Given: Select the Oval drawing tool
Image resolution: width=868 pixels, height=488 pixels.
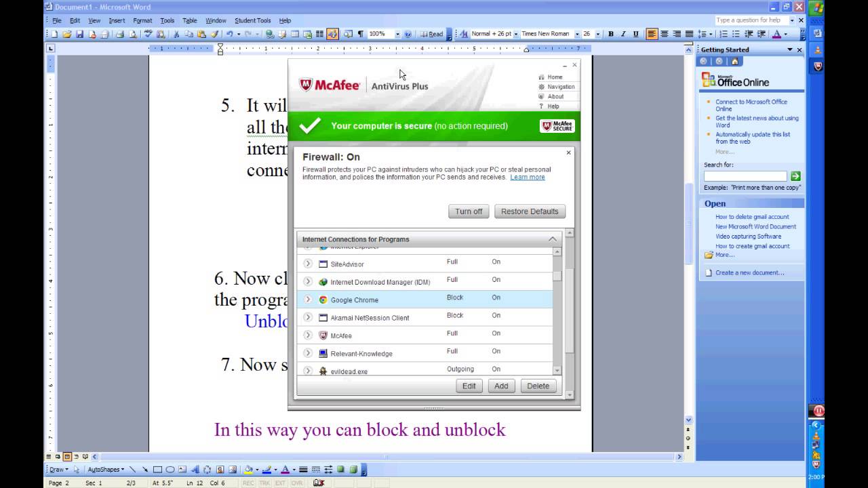Looking at the screenshot, I should (170, 470).
